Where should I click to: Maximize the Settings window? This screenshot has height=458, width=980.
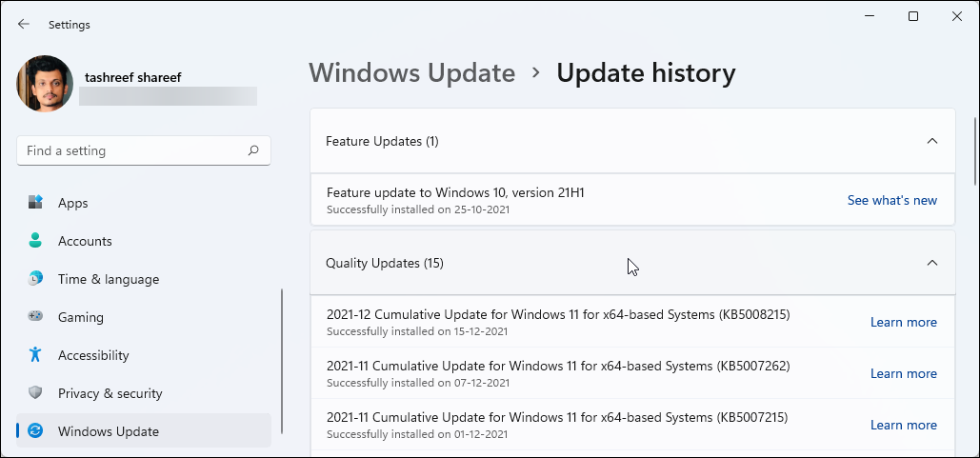[x=913, y=16]
